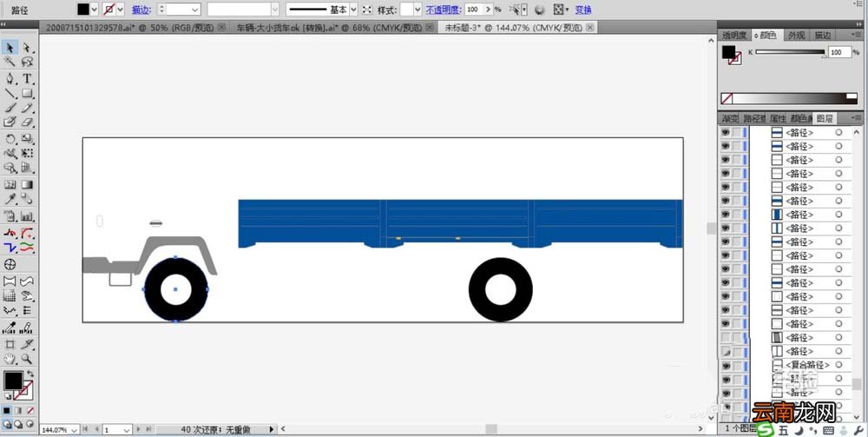Image resolution: width=868 pixels, height=437 pixels.
Task: Open the 基本 stroke profile dropdown
Action: pyautogui.click(x=353, y=10)
